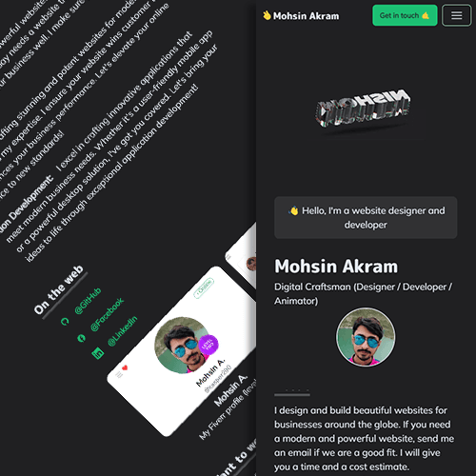Open the hamburger menu in the header

click(x=456, y=15)
